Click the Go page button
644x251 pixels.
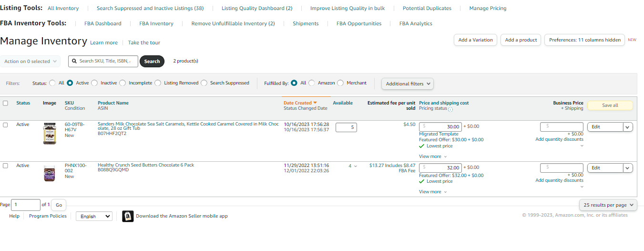tap(59, 205)
